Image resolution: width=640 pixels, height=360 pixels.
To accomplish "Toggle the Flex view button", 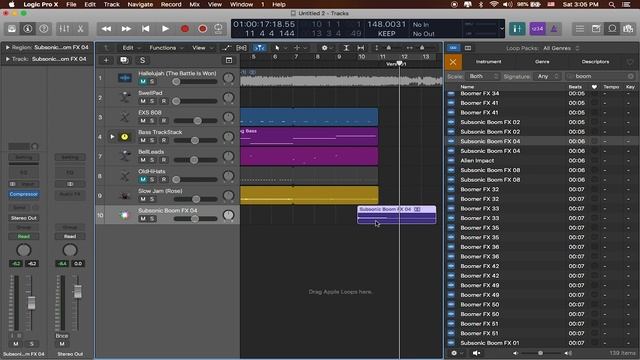I will pyautogui.click(x=241, y=48).
